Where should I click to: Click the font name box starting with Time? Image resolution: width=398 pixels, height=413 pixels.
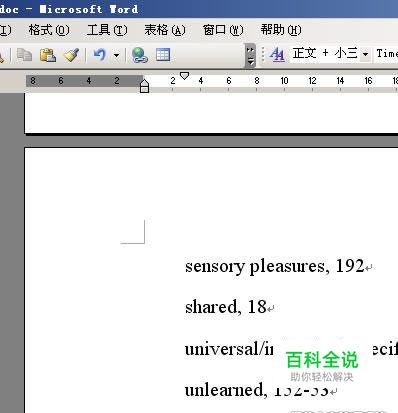(386, 54)
